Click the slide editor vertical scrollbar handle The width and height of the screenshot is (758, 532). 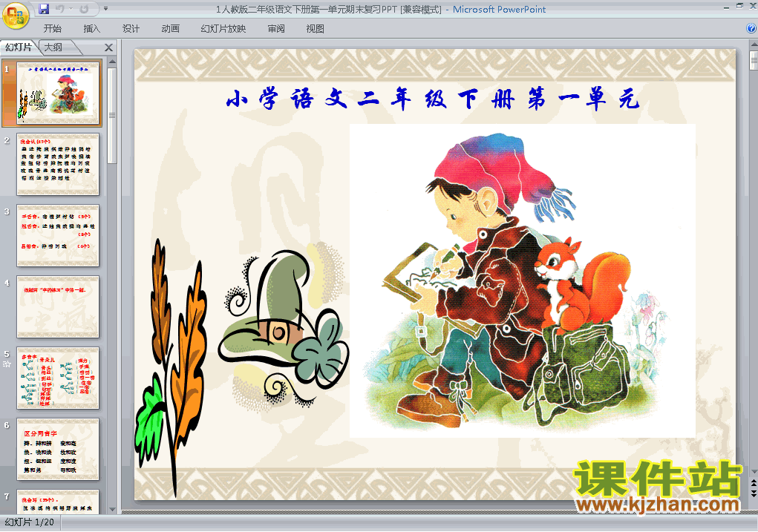point(754,60)
